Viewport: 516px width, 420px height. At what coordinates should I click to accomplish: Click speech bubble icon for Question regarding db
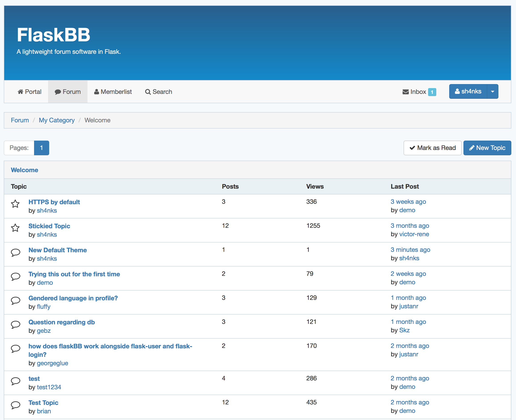[x=16, y=324]
